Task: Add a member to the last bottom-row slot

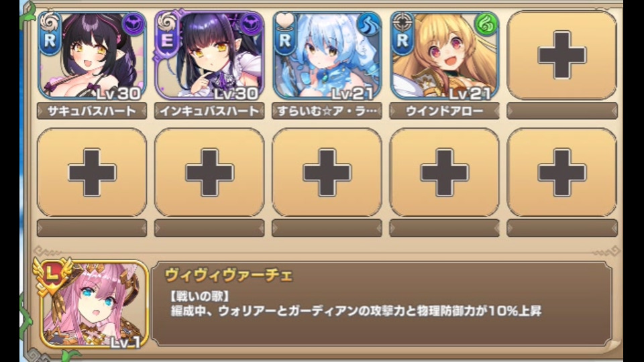Action: pos(562,172)
